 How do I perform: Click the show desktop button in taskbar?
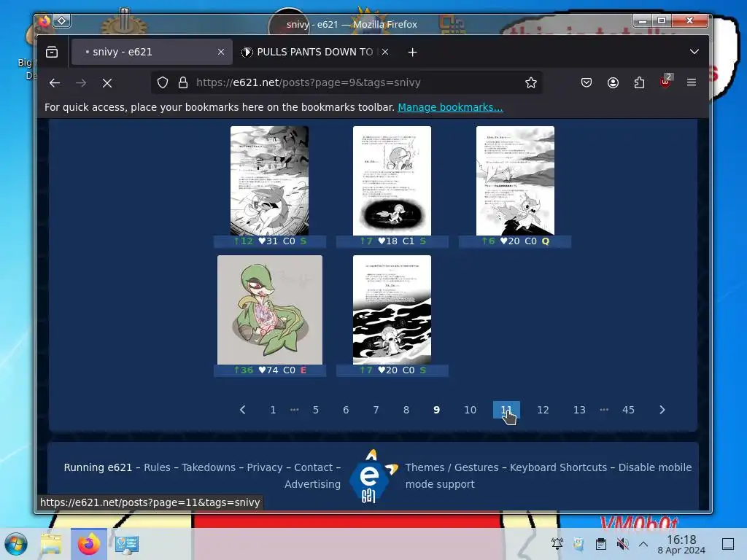tap(727, 544)
